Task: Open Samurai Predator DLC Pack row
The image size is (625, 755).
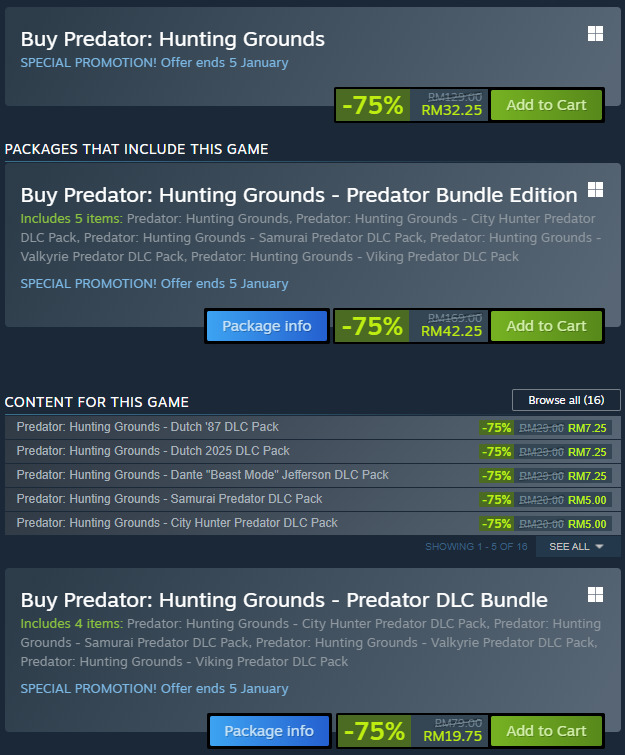Action: click(169, 499)
